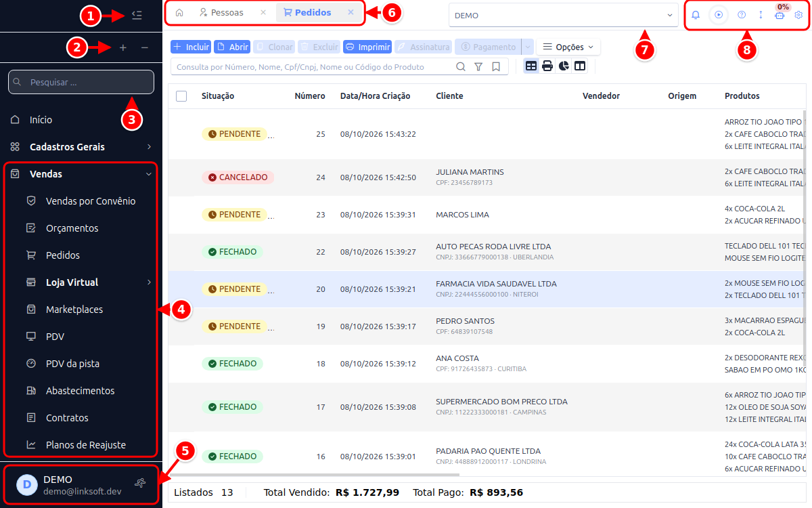Screen dimensions: 812x508
Task: Click the Excluir button
Action: click(319, 47)
